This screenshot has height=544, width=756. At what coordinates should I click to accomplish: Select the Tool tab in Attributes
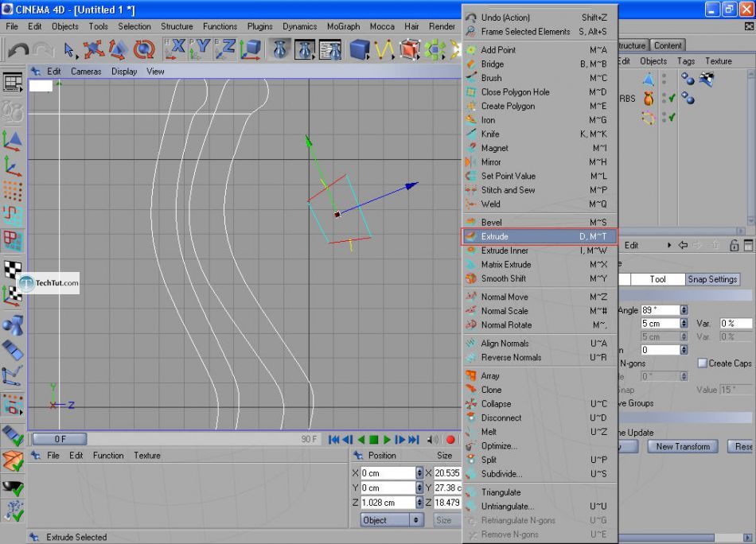tap(657, 279)
